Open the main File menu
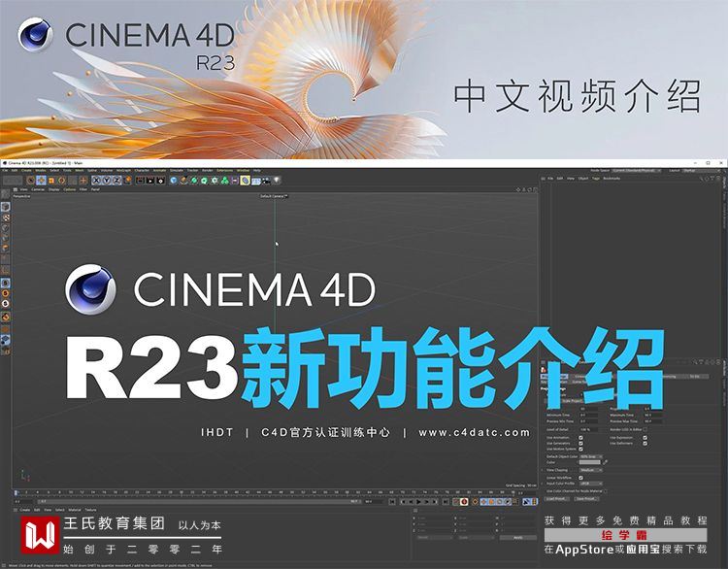This screenshot has width=728, height=569. tap(4, 171)
